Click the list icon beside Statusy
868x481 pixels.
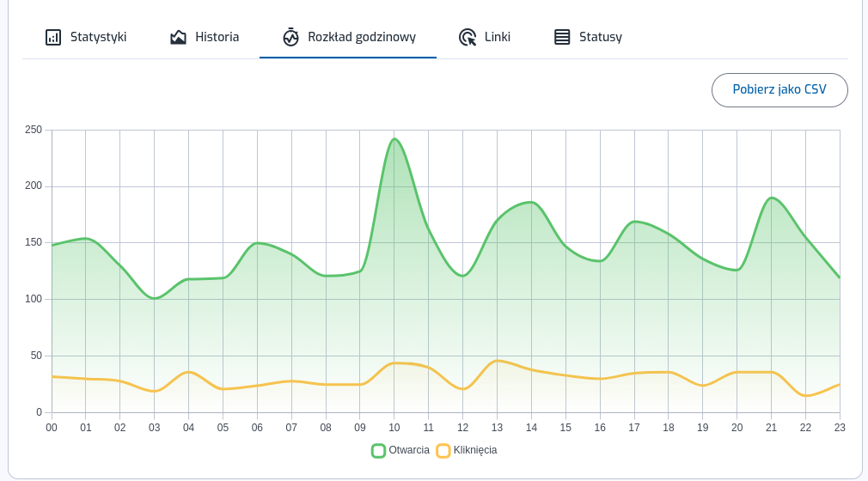click(x=562, y=37)
